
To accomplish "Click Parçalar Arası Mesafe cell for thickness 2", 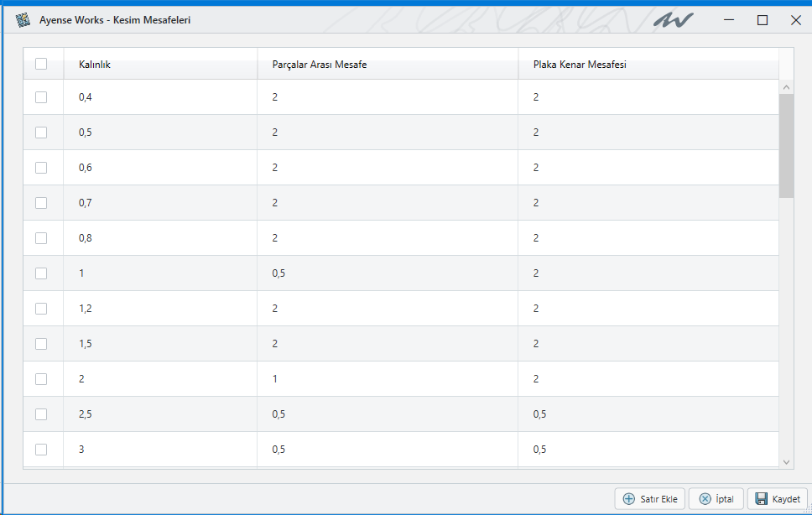I will click(388, 379).
